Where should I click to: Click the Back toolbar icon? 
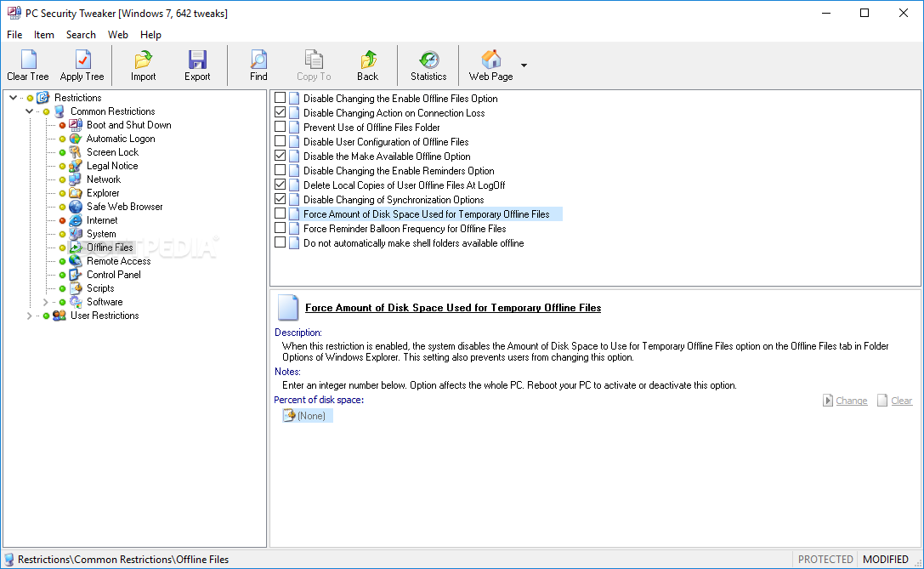[x=368, y=60]
